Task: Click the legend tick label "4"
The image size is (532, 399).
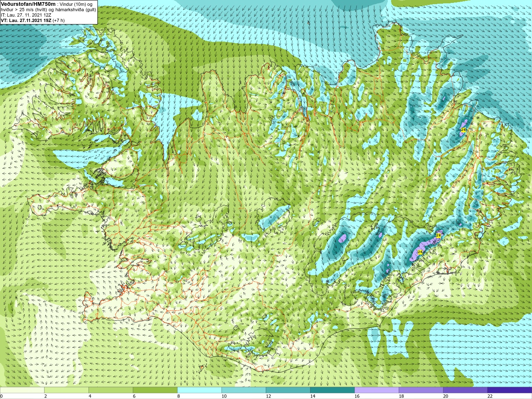Action: (90, 396)
